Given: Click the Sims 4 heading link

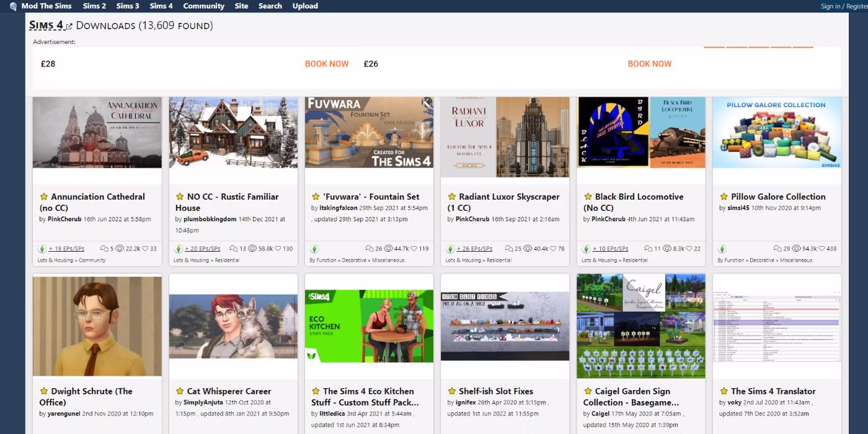Looking at the screenshot, I should [46, 25].
